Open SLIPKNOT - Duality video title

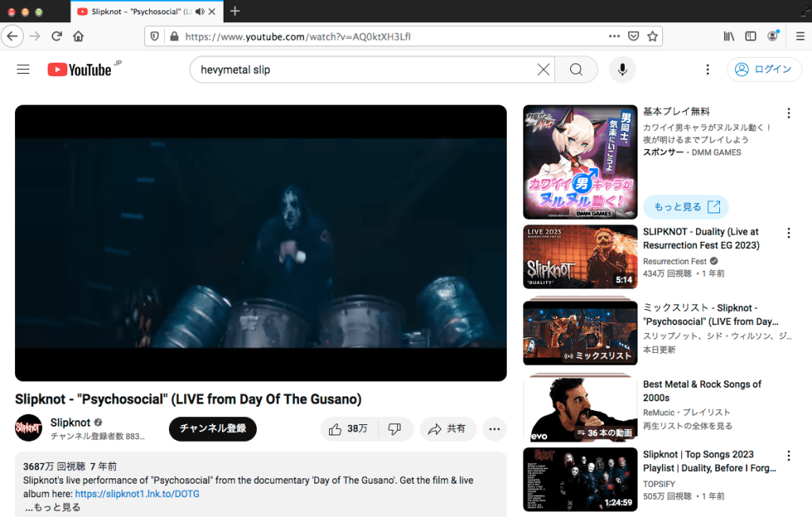(x=701, y=239)
